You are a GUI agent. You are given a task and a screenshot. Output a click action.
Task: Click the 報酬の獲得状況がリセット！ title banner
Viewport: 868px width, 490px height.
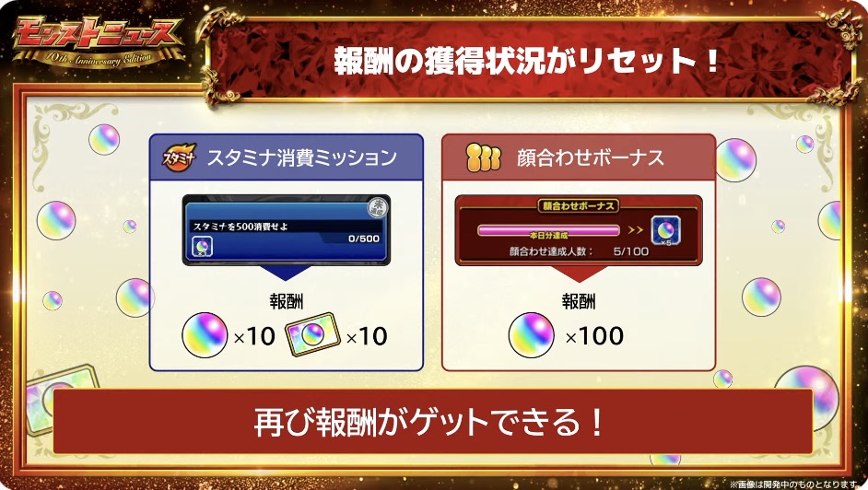pyautogui.click(x=526, y=61)
